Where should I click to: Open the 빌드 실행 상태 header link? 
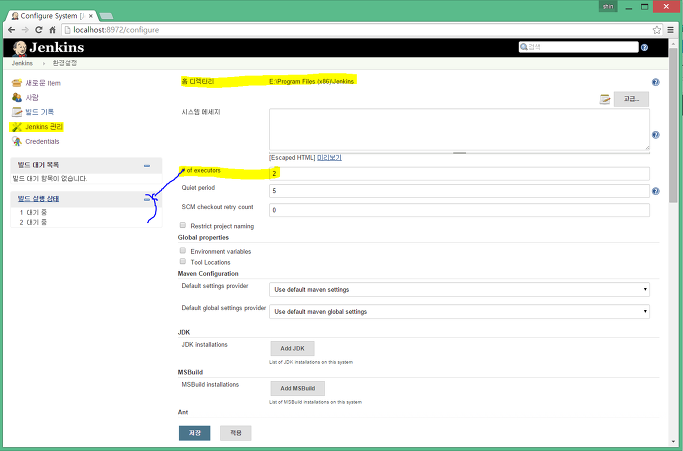coord(38,199)
